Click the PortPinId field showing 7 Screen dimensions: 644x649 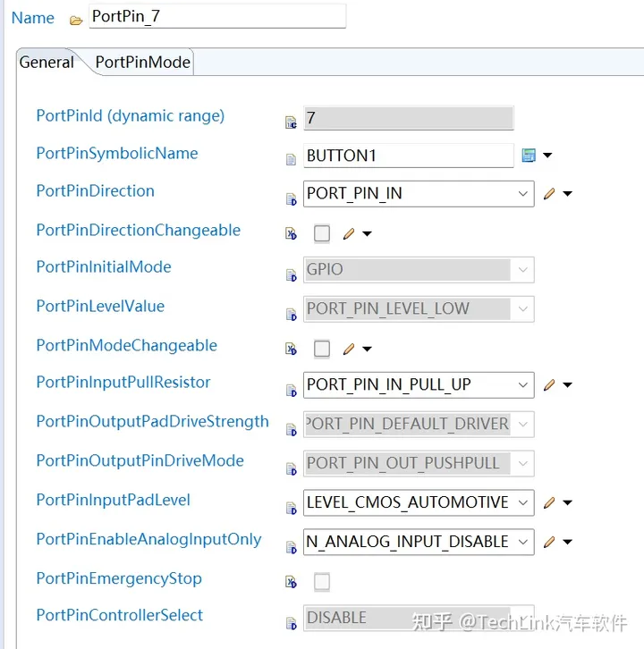pyautogui.click(x=409, y=118)
